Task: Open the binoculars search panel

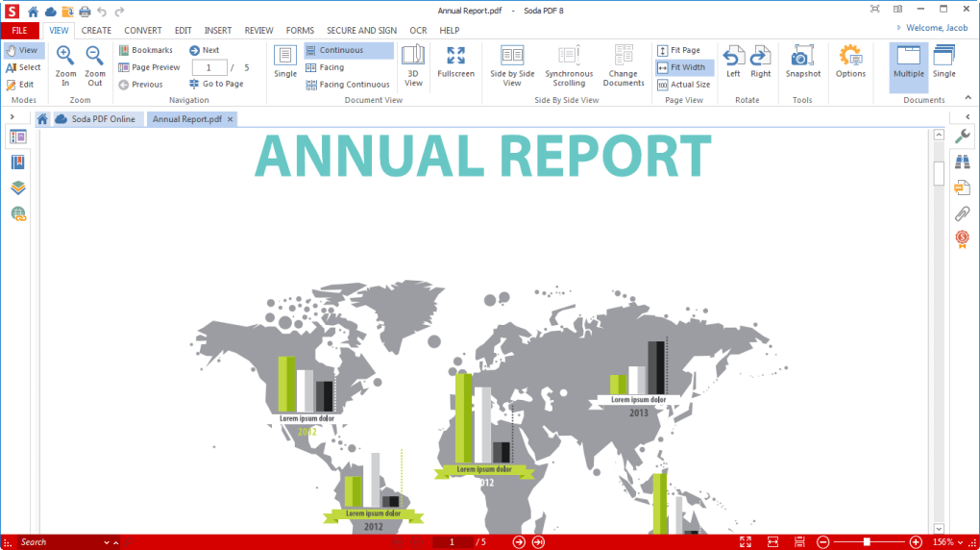Action: click(x=962, y=162)
